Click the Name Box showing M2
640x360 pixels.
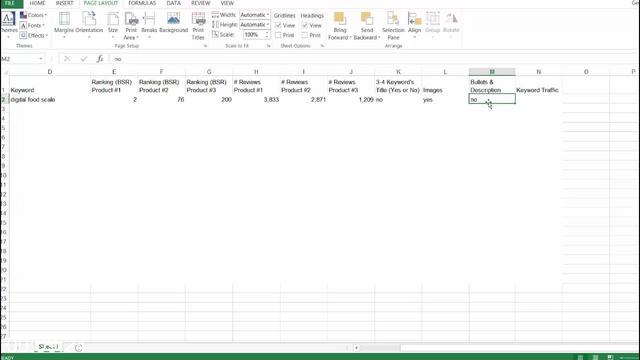pyautogui.click(x=18, y=59)
